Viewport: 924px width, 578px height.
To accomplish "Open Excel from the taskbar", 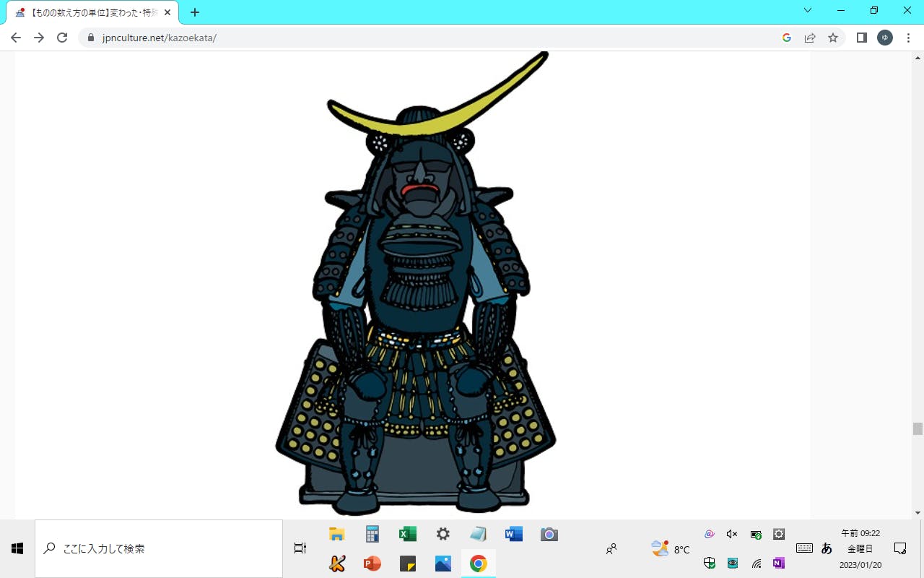I will coord(408,534).
